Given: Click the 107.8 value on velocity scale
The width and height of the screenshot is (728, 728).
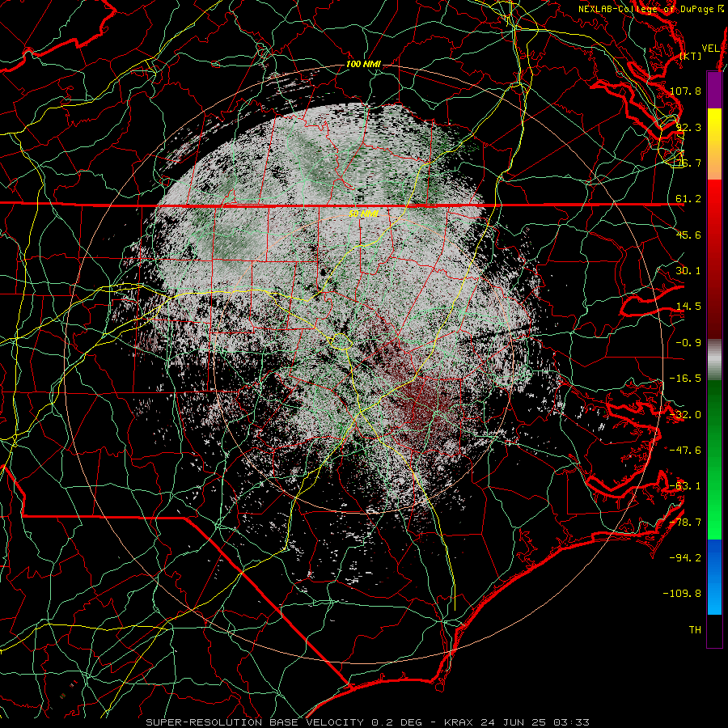Looking at the screenshot, I should pyautogui.click(x=685, y=91).
